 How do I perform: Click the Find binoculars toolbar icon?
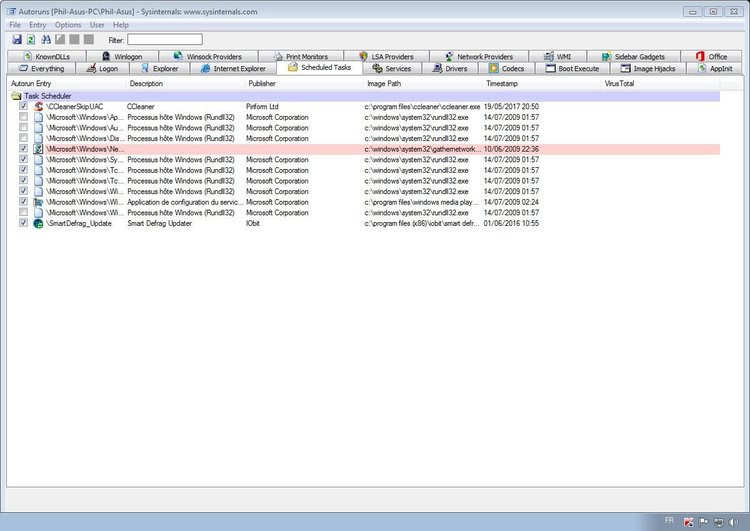point(46,40)
